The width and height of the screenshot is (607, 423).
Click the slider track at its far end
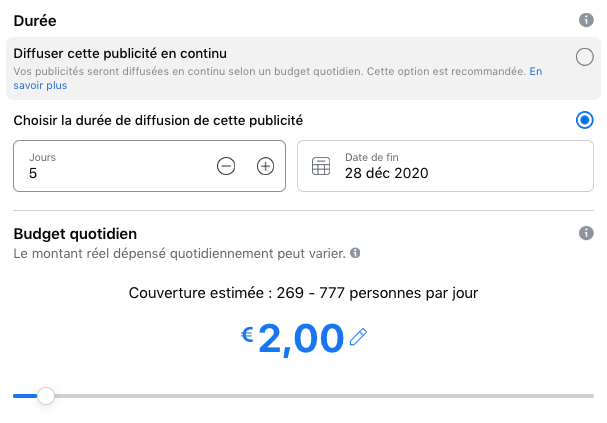[589, 396]
